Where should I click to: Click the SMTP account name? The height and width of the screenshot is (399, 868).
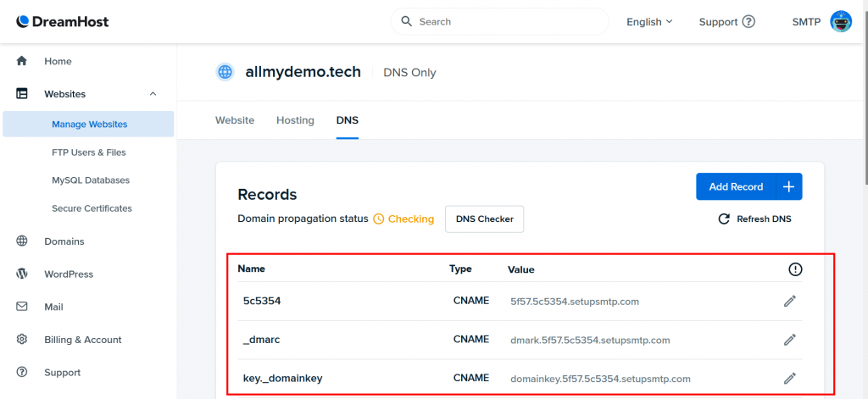807,21
